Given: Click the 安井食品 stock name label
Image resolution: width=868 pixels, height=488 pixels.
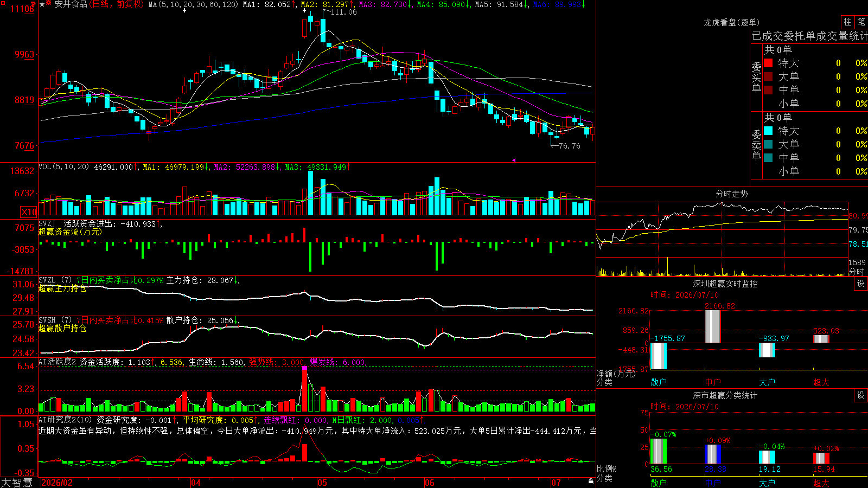Looking at the screenshot, I should point(71,4).
